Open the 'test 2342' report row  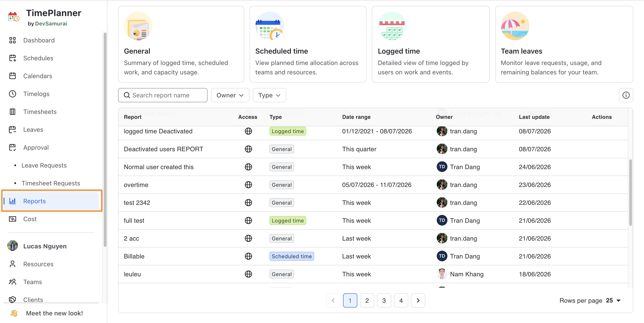[373, 203]
